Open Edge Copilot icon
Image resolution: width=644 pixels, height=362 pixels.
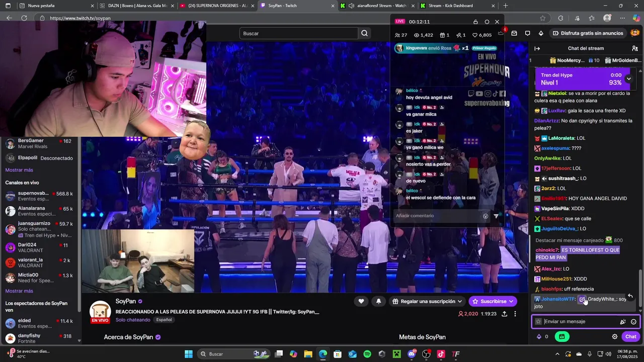(636, 18)
